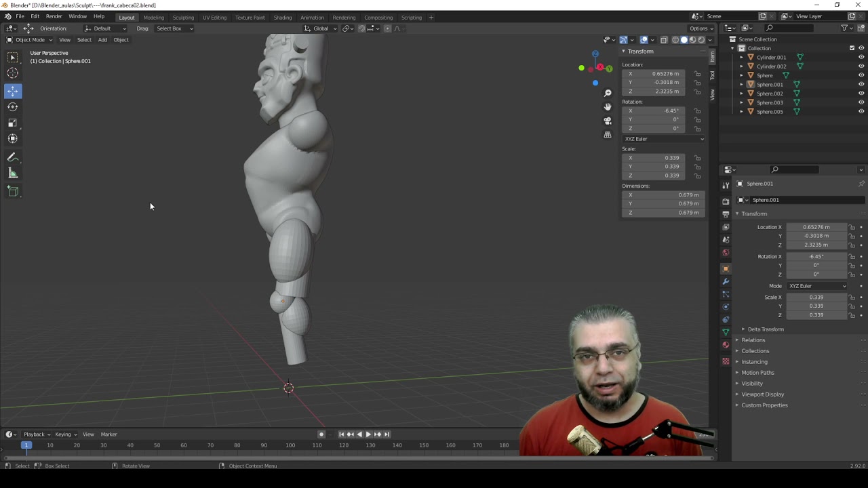Viewport: 868px width, 488px height.
Task: Click the zoom view magnifier icon
Action: pyautogui.click(x=608, y=93)
